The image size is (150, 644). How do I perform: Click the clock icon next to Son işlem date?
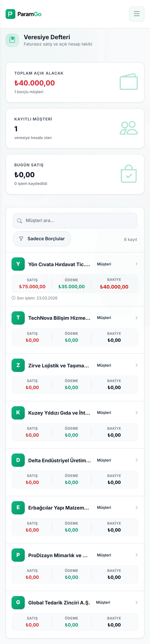coord(14,298)
